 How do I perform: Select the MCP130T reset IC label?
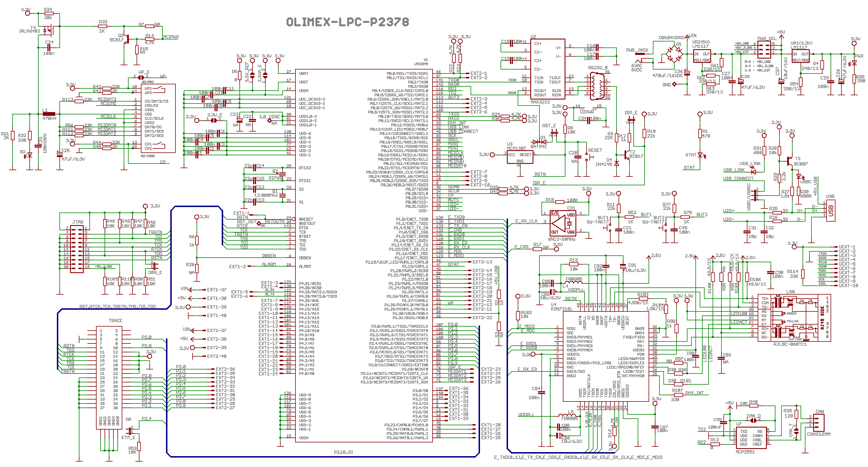click(517, 148)
